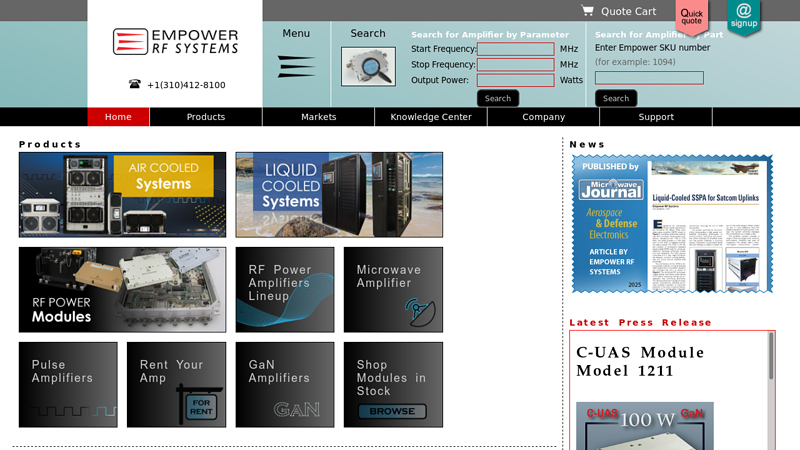
Task: Open the Quote Cart shopping cart icon
Action: click(x=588, y=11)
